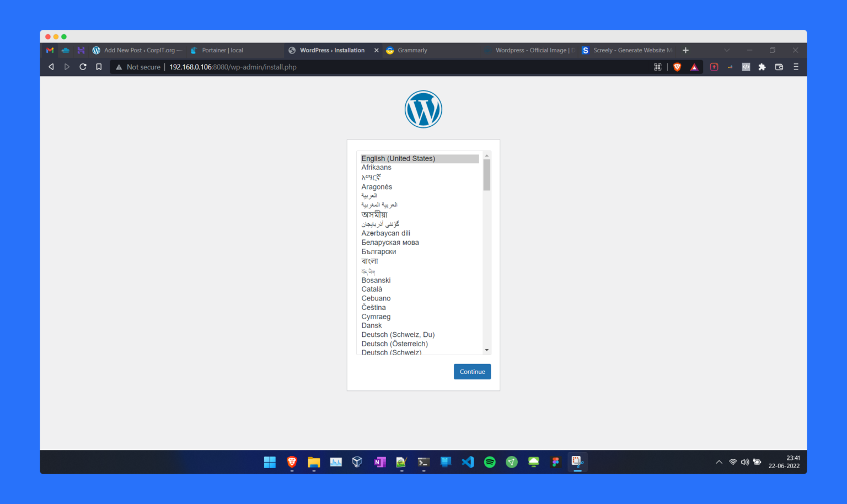Open the Brave hamburger main menu
This screenshot has width=847, height=504.
[796, 67]
